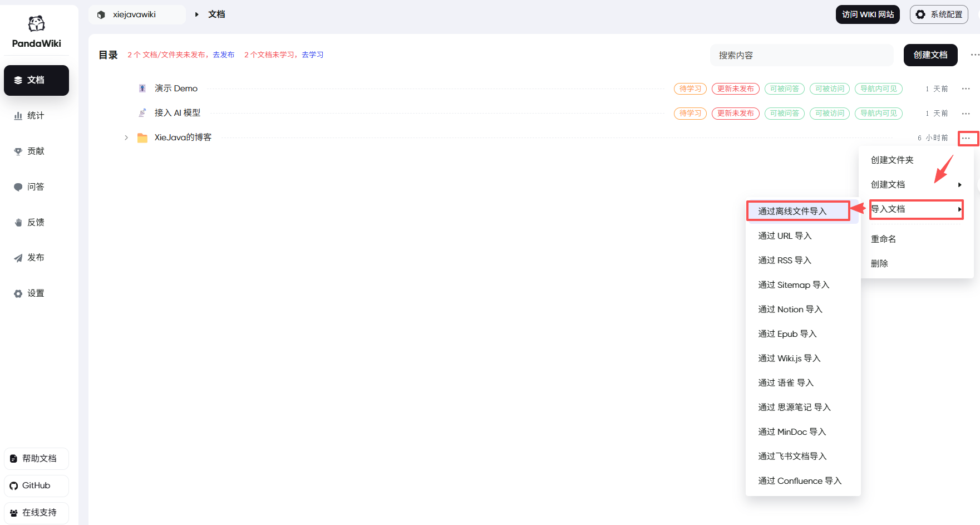The height and width of the screenshot is (525, 980).
Task: Click three-dot menu for 演示 Demo row
Action: (x=966, y=89)
